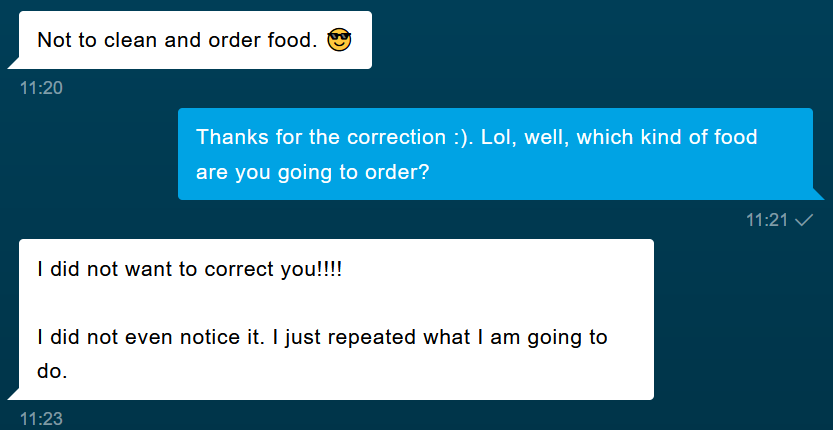
Task: Click the ":)" smiley text in blue message
Action: click(464, 137)
